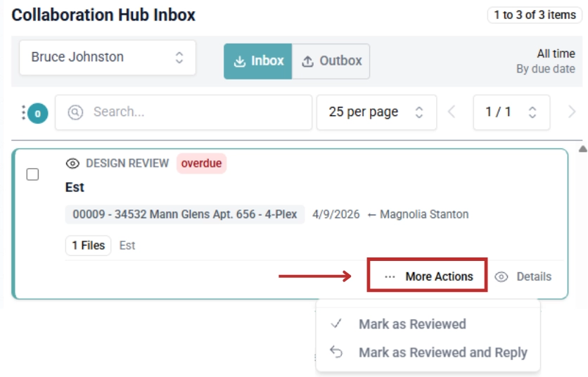
Task: Check the Design Review item checkbox
Action: pyautogui.click(x=32, y=174)
